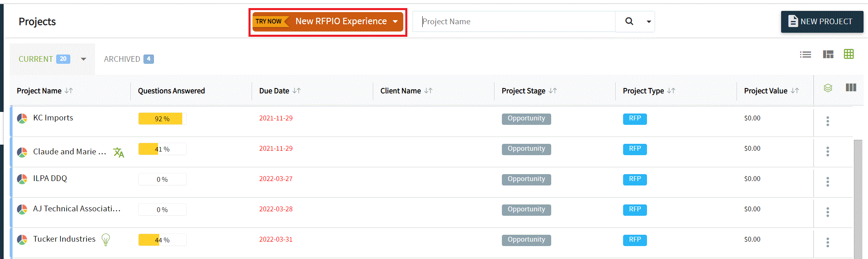Click the Claude and Marie pie chart icon
Image resolution: width=868 pixels, height=259 pixels.
click(22, 152)
